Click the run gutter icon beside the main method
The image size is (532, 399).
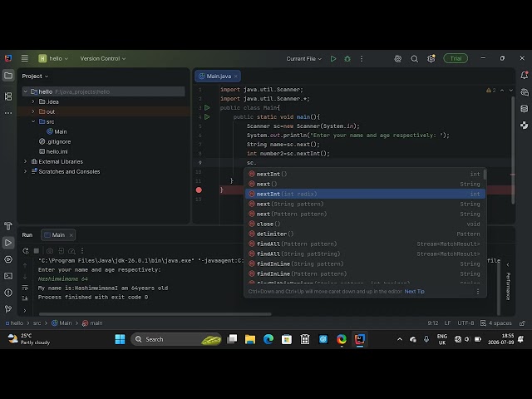[207, 116]
